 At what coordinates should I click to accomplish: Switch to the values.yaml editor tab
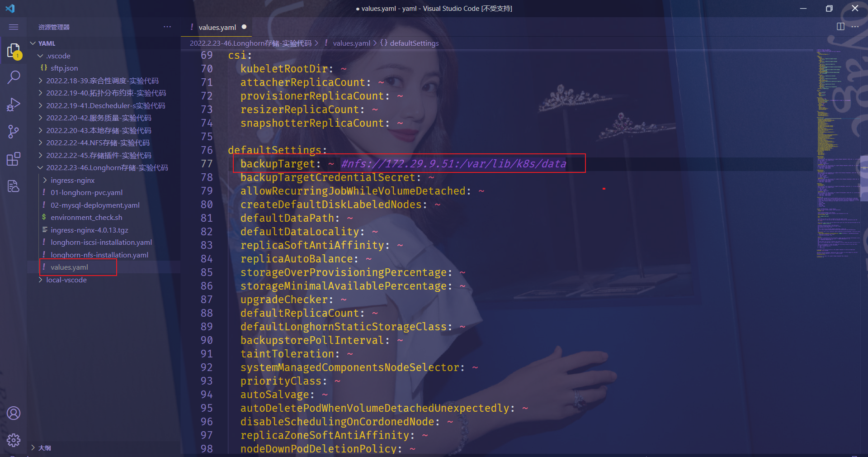pos(217,27)
